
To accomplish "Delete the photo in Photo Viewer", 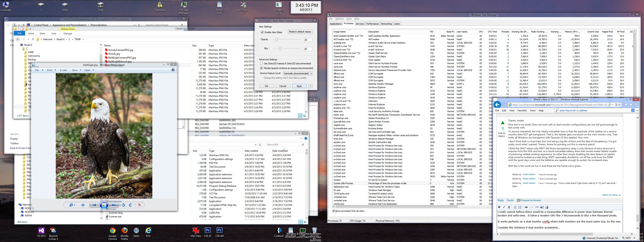I will click(x=139, y=205).
